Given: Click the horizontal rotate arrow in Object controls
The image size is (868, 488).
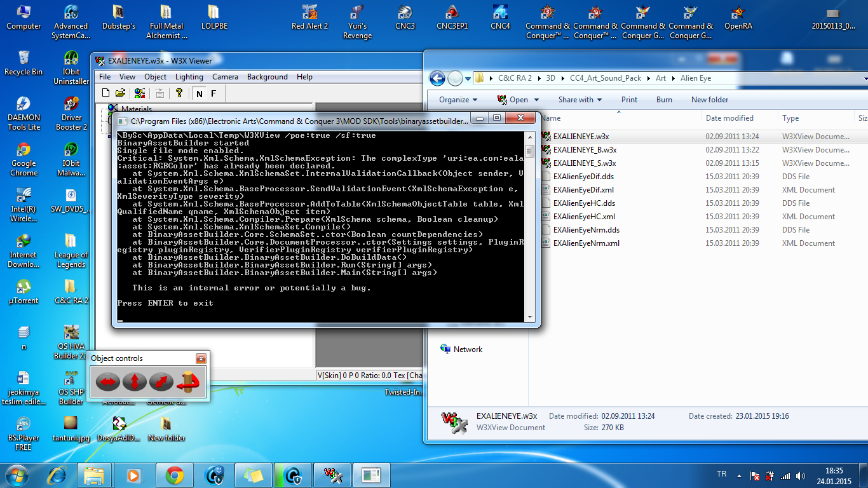Looking at the screenshot, I should click(x=108, y=381).
